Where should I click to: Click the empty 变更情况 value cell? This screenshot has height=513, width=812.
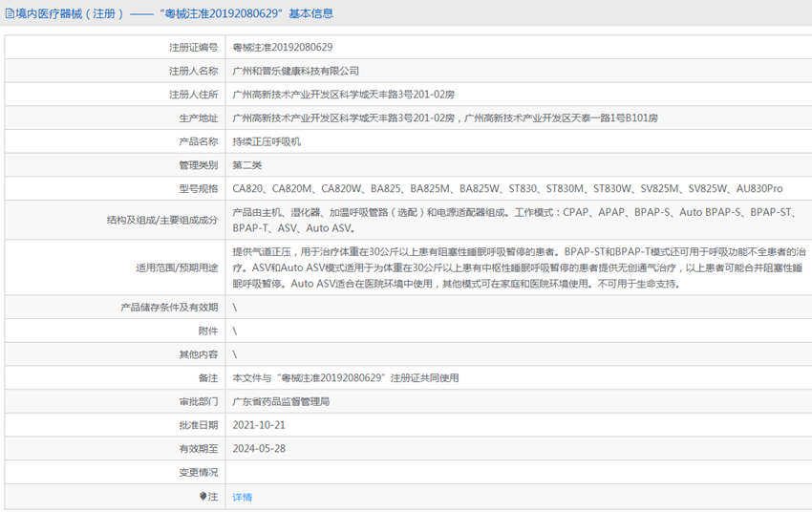(x=519, y=472)
